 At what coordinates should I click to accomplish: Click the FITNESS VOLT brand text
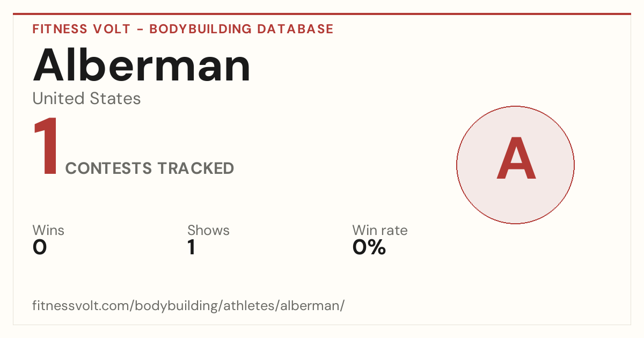pos(82,29)
